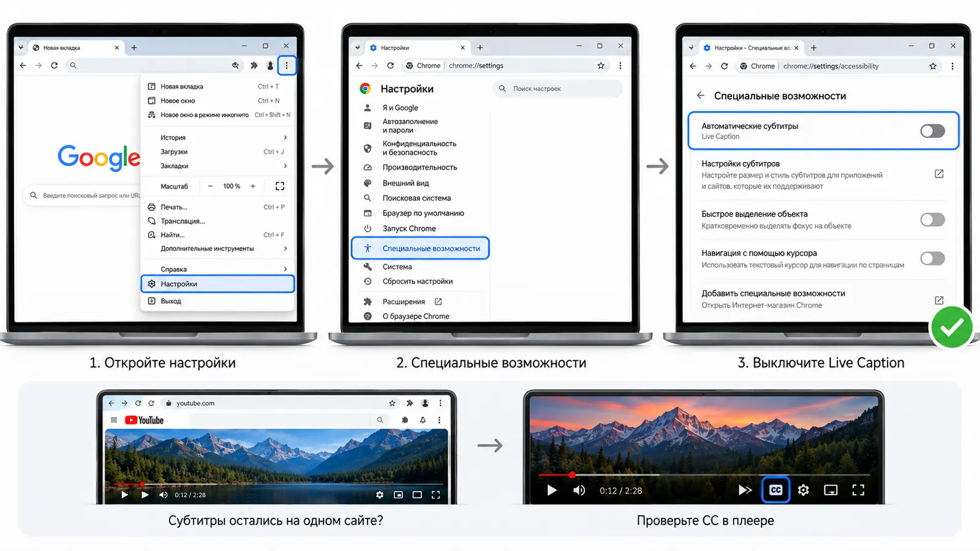980x551 pixels.
Task: Click the YouTube logo on youtube.com window
Action: 144,420
